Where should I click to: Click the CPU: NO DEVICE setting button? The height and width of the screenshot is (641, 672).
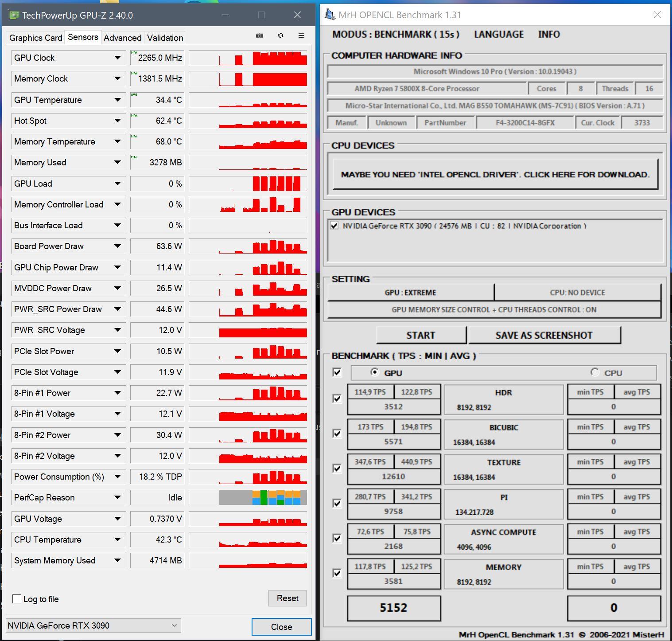(577, 293)
